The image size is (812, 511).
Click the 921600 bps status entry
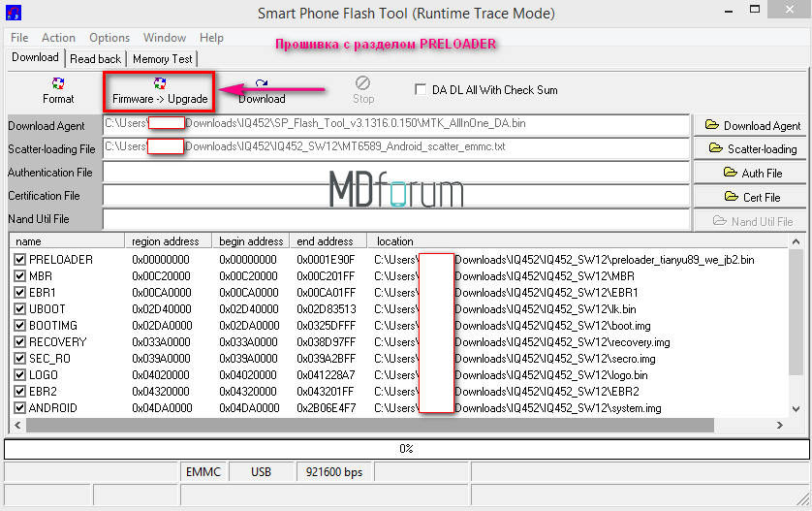click(334, 471)
